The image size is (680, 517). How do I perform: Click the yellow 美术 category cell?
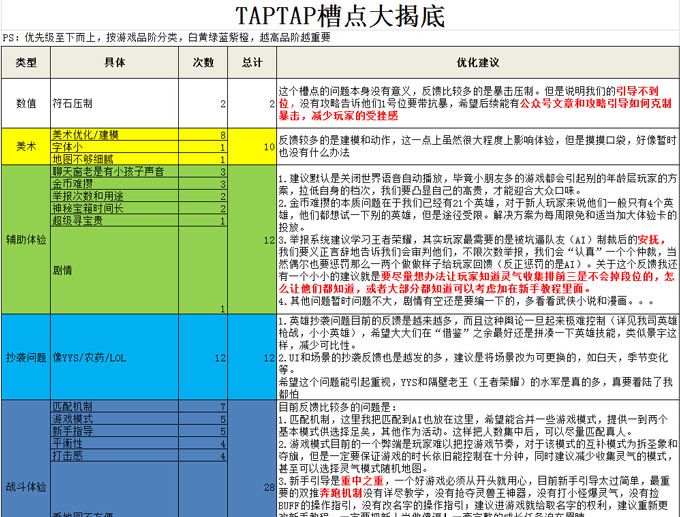26,147
